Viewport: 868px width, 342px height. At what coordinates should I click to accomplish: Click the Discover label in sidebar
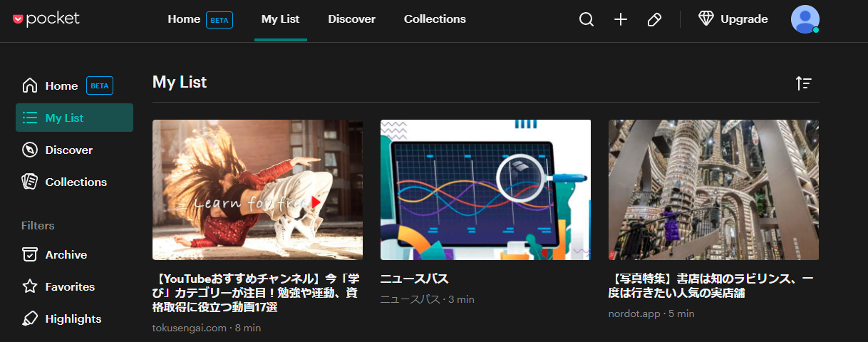click(69, 150)
